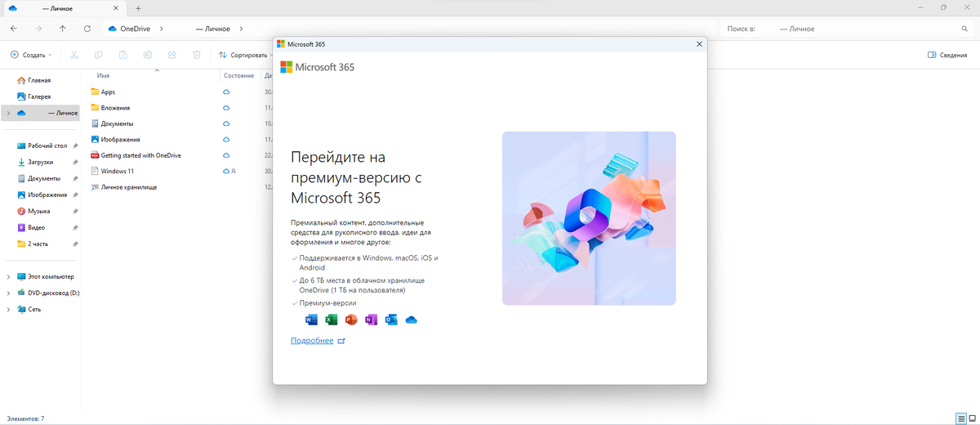Click the Paste clipboard icon
The image size is (980, 425).
pyautogui.click(x=122, y=55)
